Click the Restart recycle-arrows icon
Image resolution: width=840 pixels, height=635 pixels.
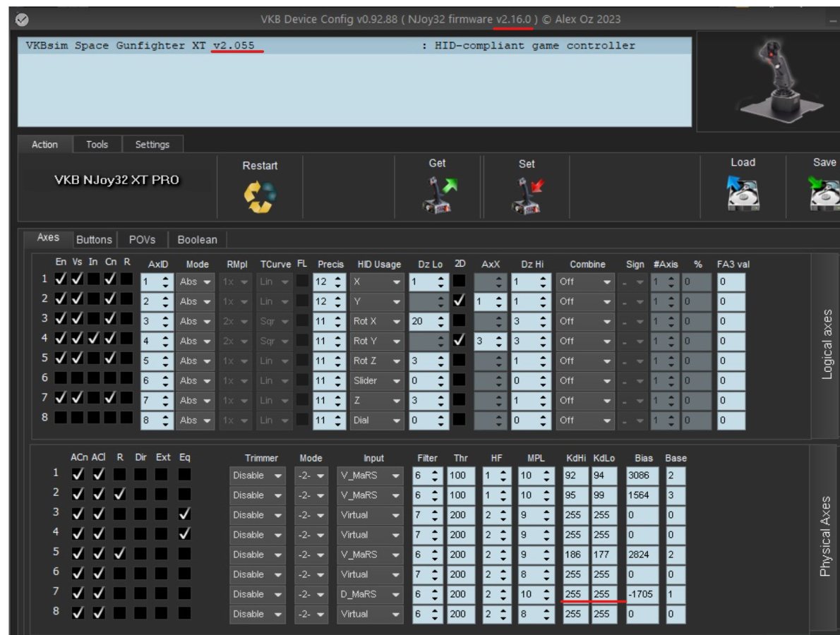pyautogui.click(x=260, y=197)
